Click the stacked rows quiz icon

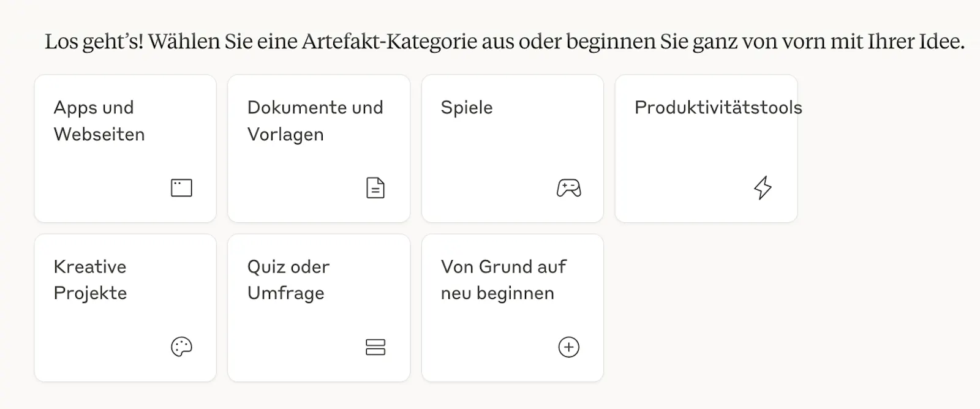375,347
